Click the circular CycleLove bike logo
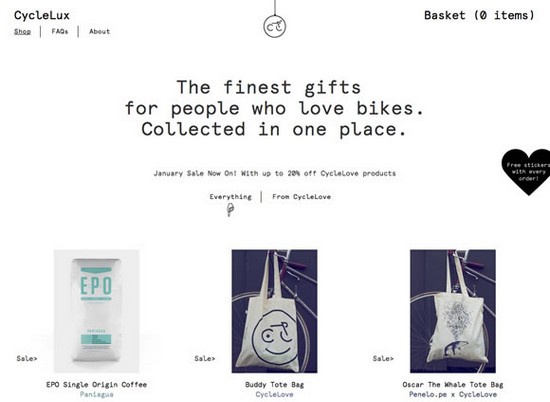This screenshot has width=550, height=402. 275,26
